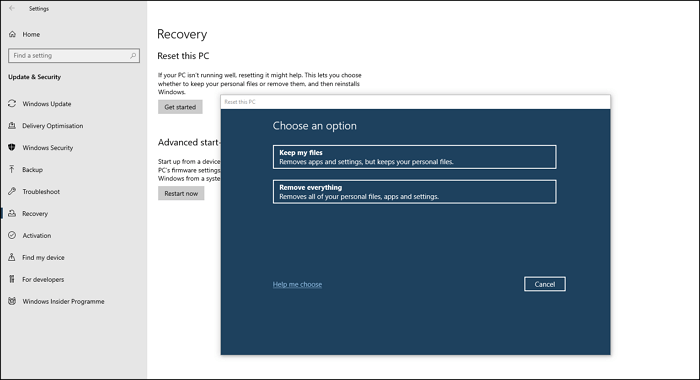Click the For developers icon
700x380 pixels.
12,279
